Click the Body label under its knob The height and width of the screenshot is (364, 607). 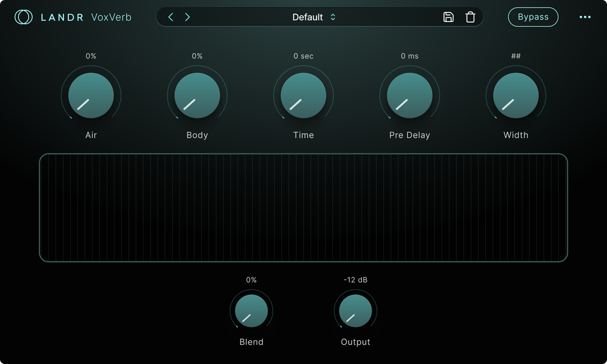197,135
